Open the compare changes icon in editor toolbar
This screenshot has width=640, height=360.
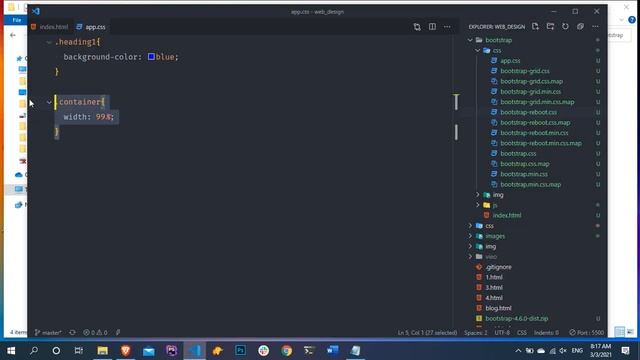(417, 27)
